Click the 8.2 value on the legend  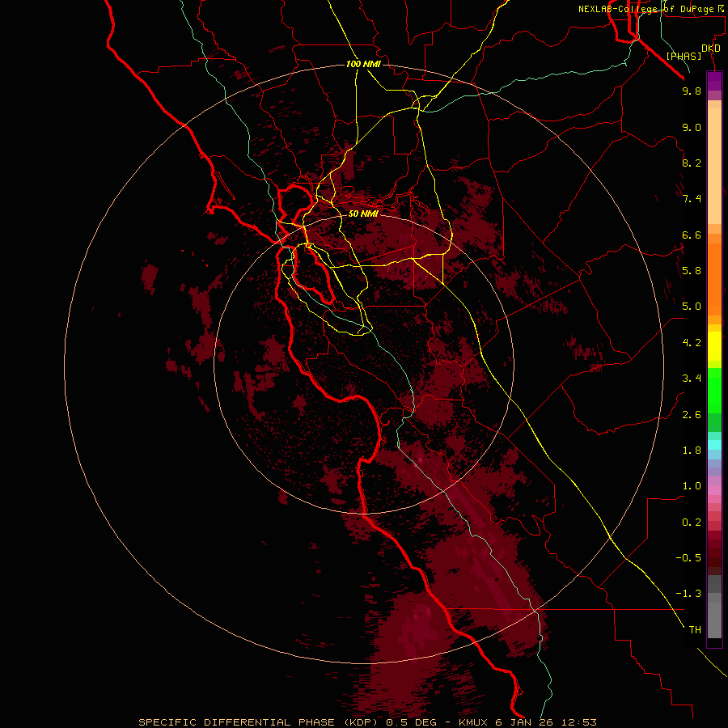click(692, 163)
